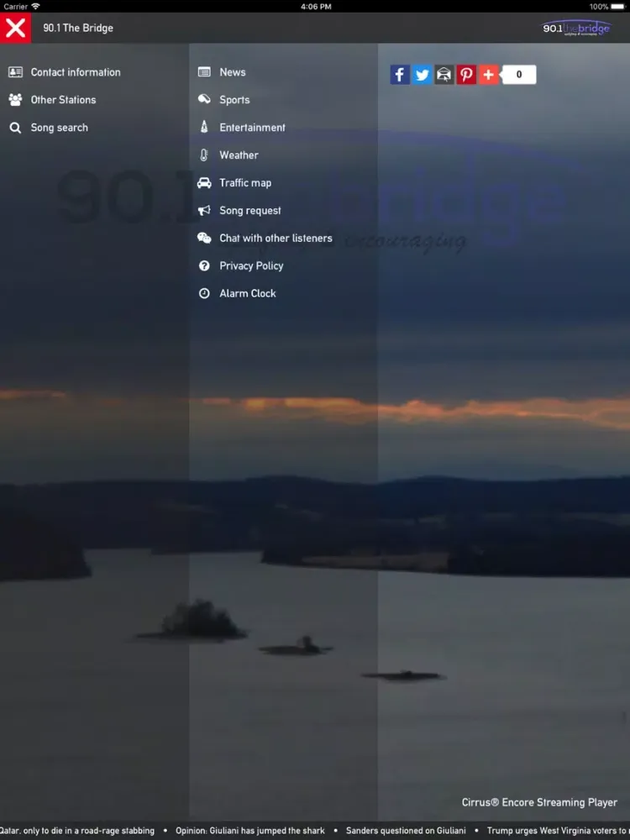Open Weather
The width and height of the screenshot is (630, 840).
click(239, 155)
